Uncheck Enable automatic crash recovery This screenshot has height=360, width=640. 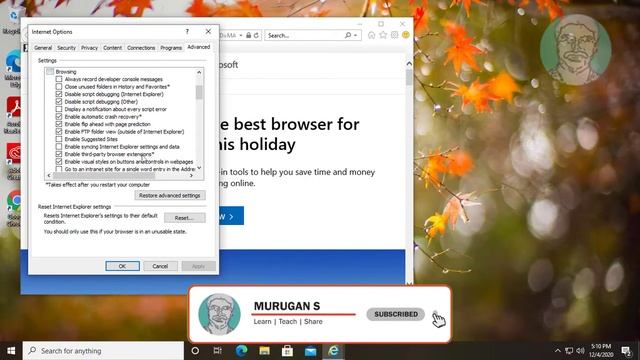(x=59, y=116)
